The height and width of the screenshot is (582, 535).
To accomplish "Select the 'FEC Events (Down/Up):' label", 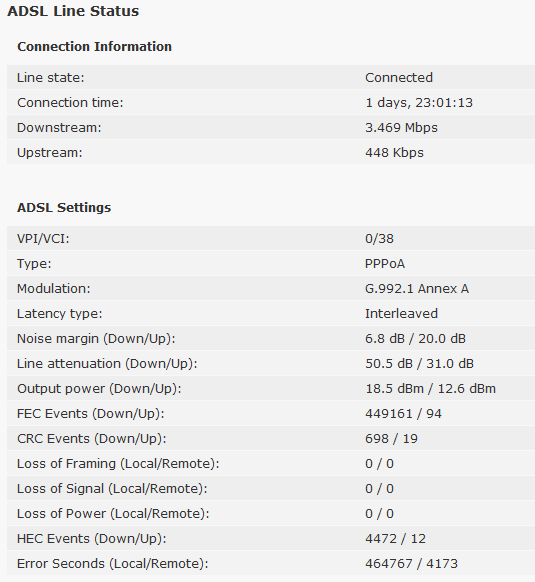I will (91, 414).
